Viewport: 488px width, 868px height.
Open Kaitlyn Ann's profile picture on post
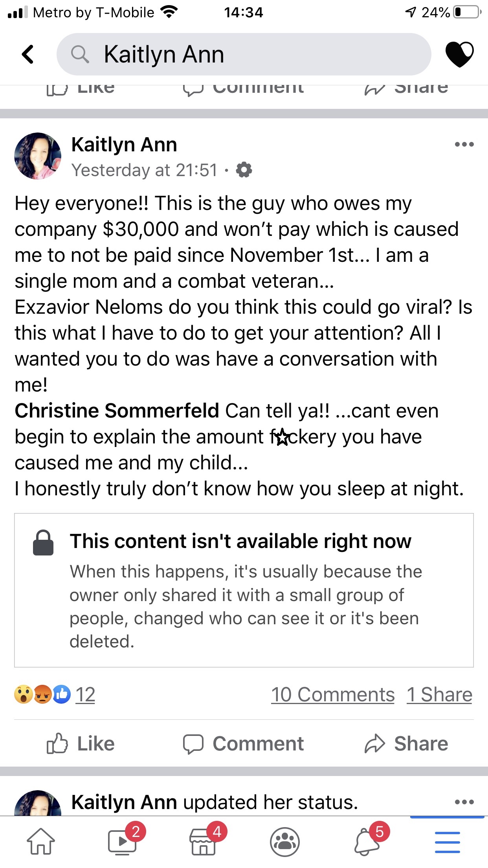[x=38, y=156]
